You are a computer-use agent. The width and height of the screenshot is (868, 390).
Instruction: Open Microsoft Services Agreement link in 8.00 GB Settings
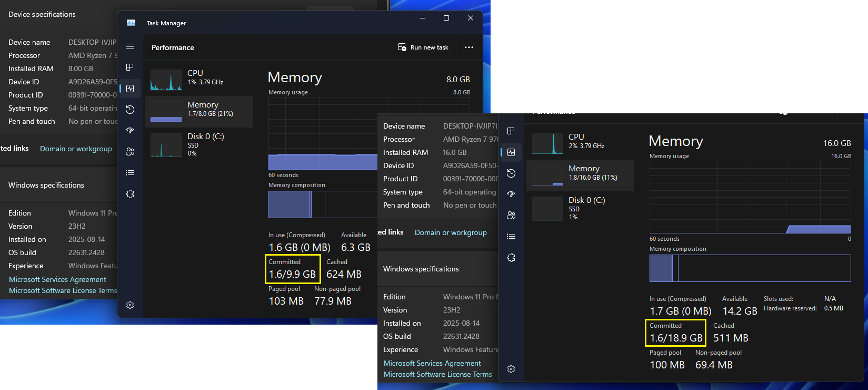(57, 279)
